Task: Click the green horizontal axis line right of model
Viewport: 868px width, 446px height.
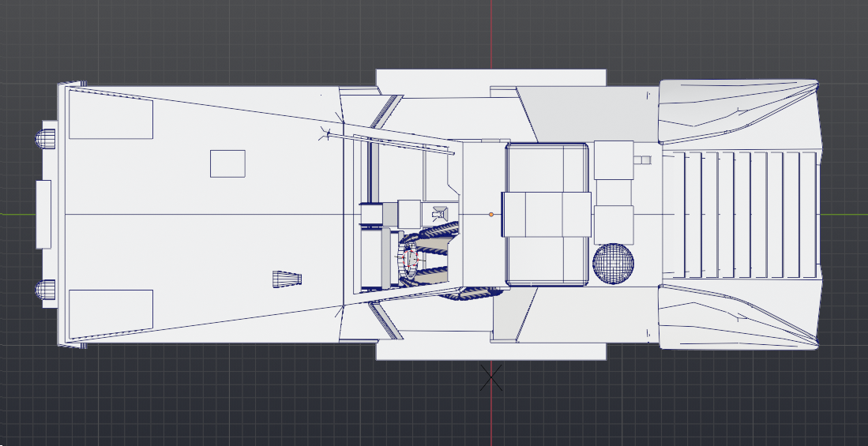Action: (844, 214)
